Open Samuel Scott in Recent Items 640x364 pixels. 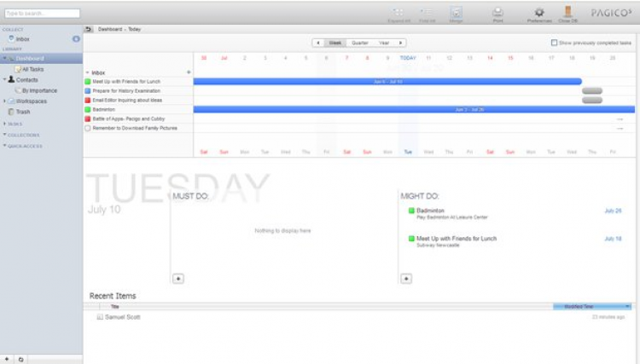coord(122,317)
